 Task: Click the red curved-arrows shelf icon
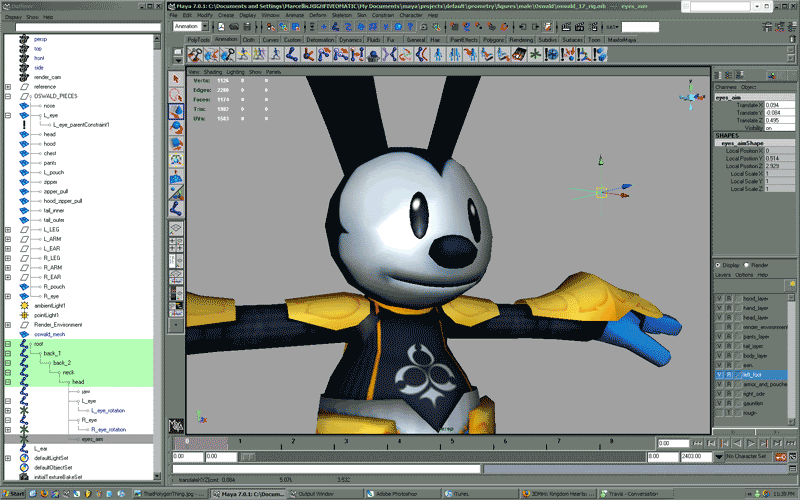click(x=406, y=54)
